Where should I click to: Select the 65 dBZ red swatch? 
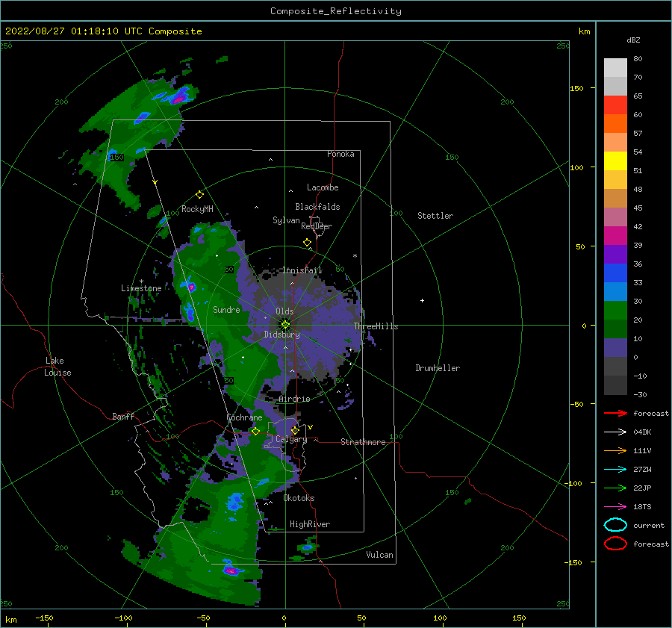(615, 105)
